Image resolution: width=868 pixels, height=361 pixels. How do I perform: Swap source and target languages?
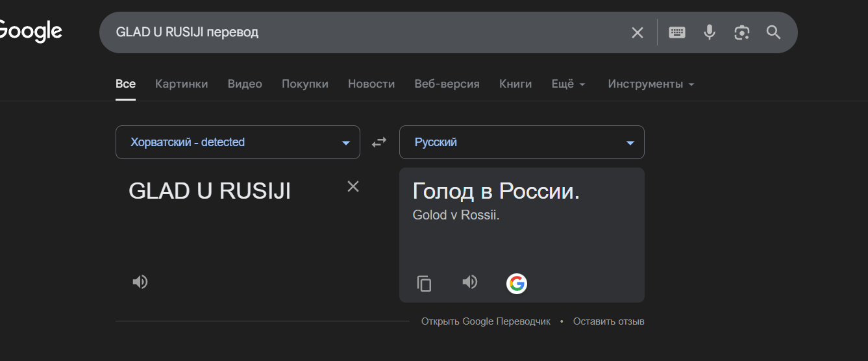click(x=379, y=142)
